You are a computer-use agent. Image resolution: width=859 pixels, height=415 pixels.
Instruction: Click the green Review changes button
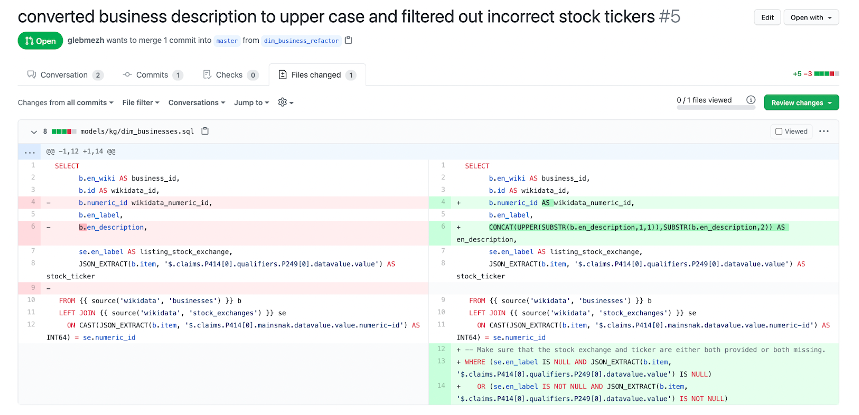coord(801,102)
